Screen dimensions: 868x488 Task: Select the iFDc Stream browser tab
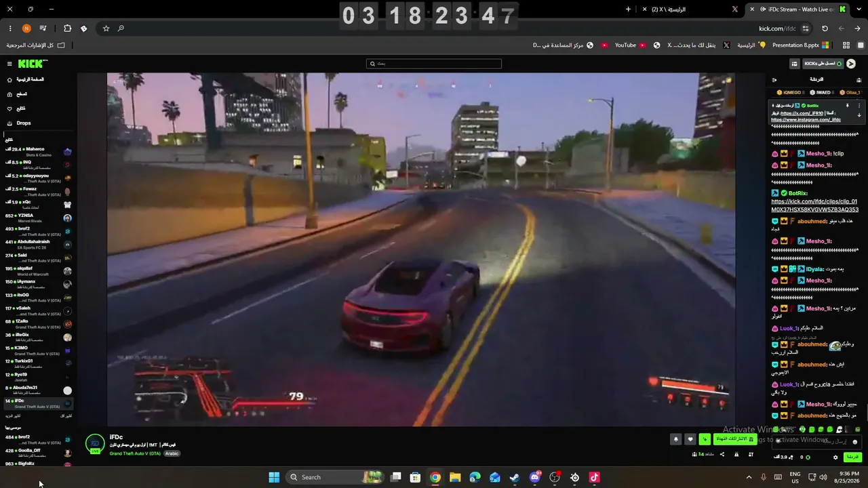tap(797, 9)
